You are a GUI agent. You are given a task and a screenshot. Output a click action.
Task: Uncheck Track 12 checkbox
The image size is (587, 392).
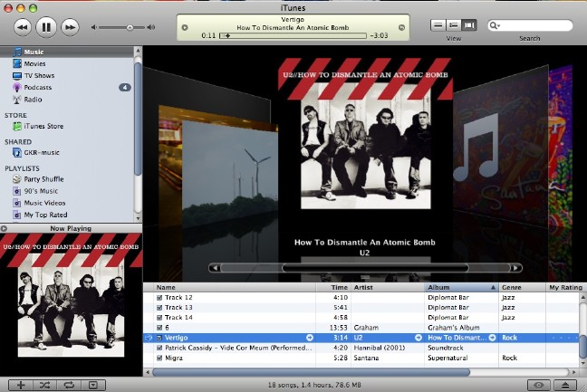(x=159, y=298)
